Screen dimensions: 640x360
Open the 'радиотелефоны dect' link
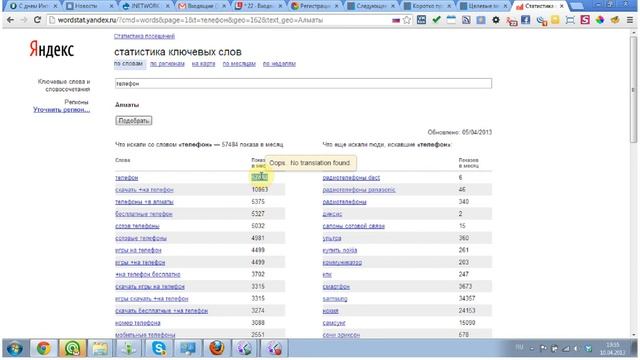(x=351, y=178)
